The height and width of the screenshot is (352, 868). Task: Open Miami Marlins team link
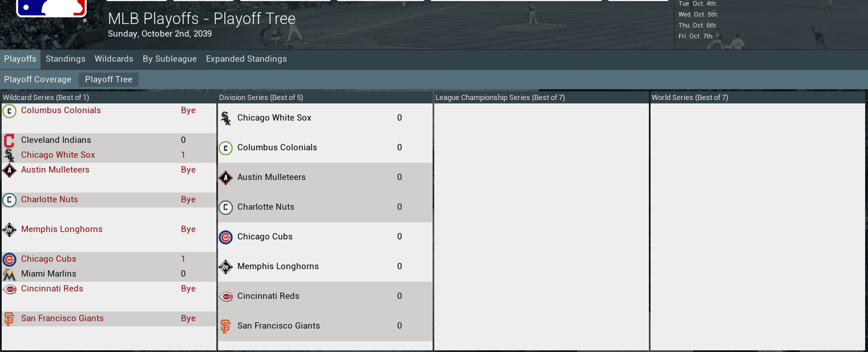(49, 274)
